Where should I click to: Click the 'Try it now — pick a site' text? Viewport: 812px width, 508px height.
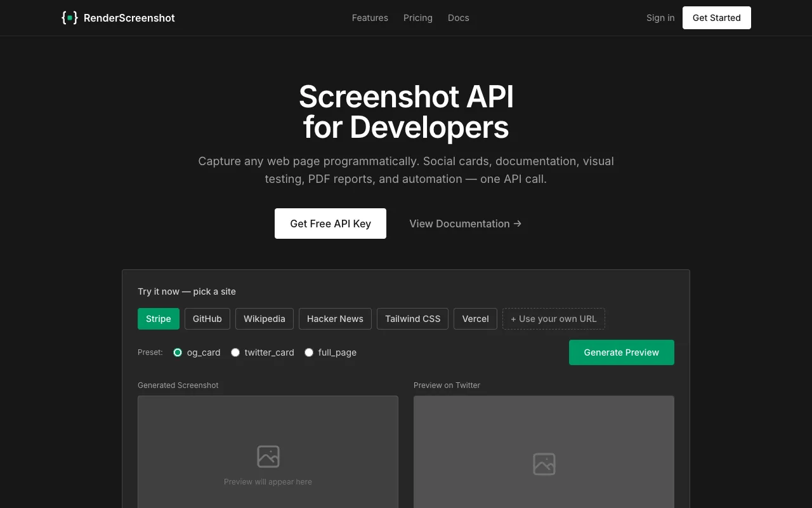click(x=187, y=291)
